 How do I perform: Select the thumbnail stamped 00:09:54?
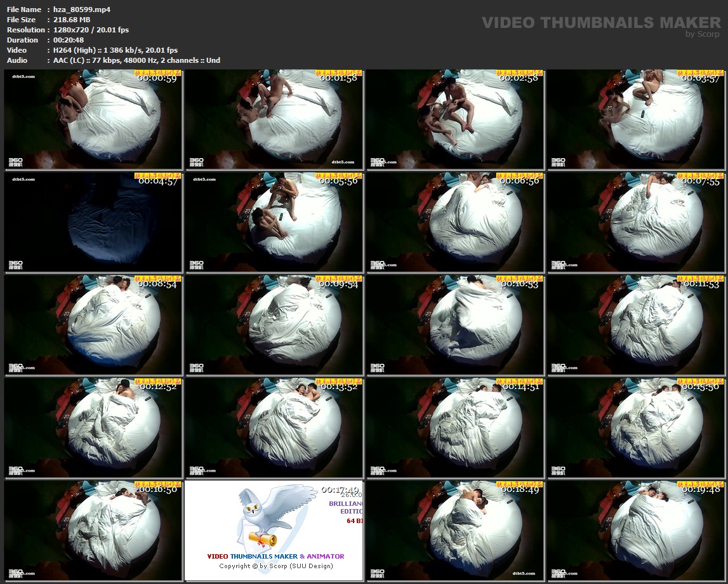coord(274,325)
